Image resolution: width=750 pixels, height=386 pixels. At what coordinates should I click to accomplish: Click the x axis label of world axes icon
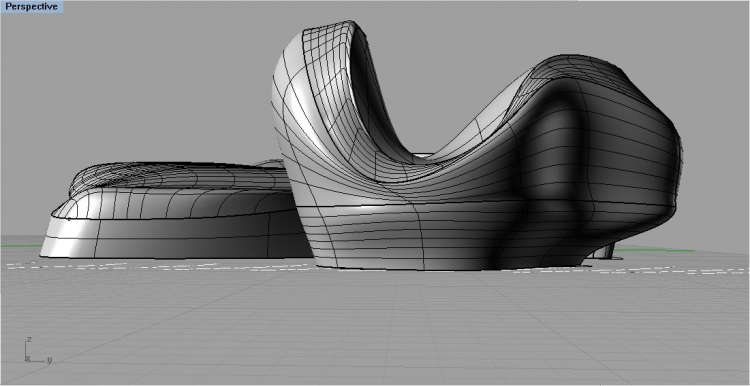(28, 358)
